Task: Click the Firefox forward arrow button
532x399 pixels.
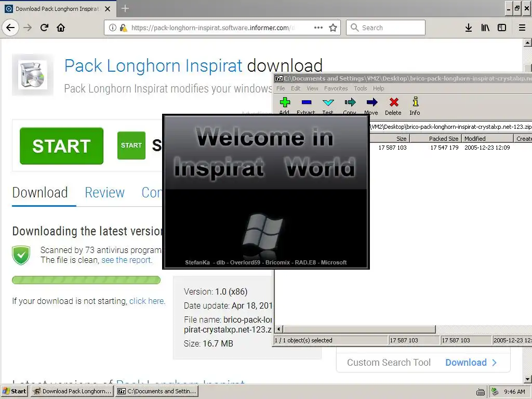Action: pos(28,28)
